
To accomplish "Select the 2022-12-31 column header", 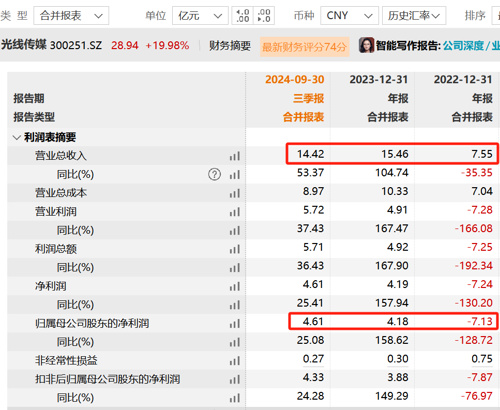I will tap(463, 80).
